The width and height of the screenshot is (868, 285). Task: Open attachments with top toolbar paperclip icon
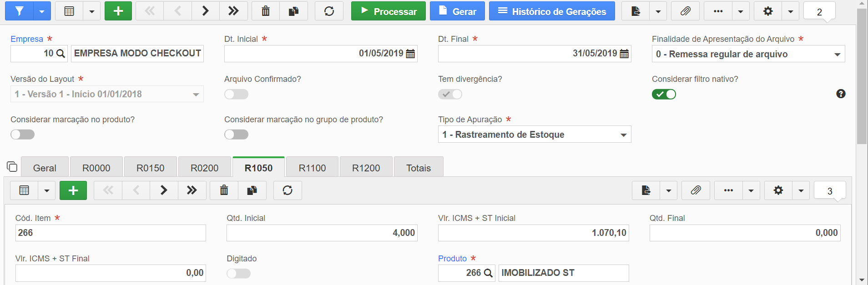pyautogui.click(x=686, y=11)
